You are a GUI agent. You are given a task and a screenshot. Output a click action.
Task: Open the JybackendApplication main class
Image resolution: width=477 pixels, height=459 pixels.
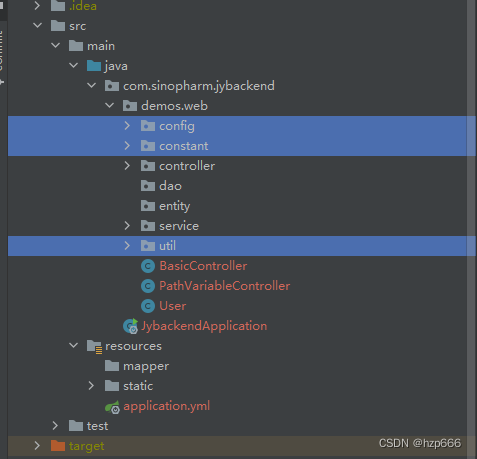(204, 326)
